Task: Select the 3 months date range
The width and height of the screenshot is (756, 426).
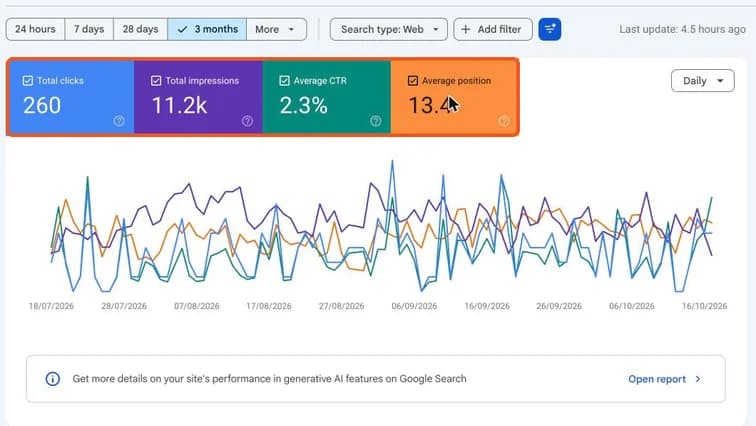Action: pos(207,29)
